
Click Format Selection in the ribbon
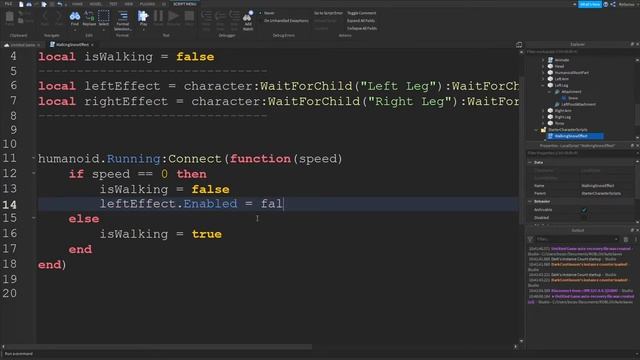(x=122, y=20)
